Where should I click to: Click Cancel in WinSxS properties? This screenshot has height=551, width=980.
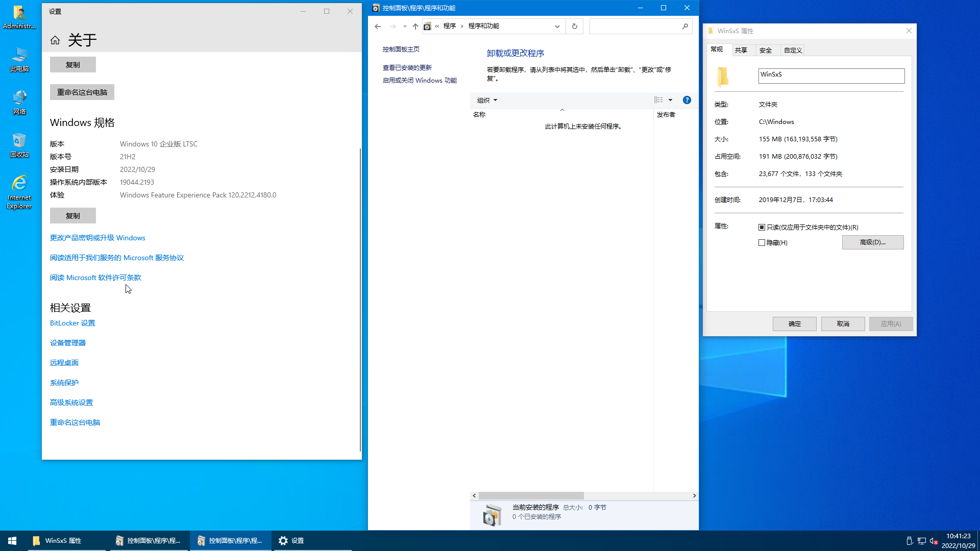point(843,324)
